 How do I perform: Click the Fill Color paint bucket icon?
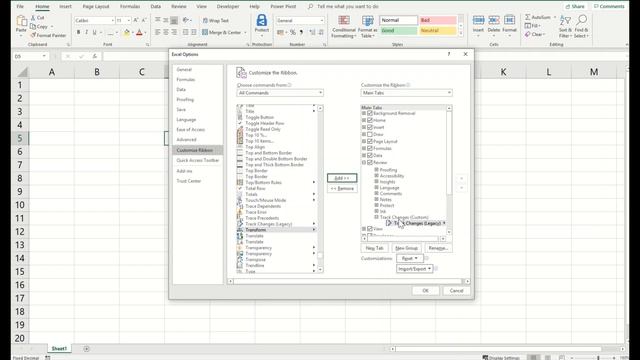pos(127,33)
